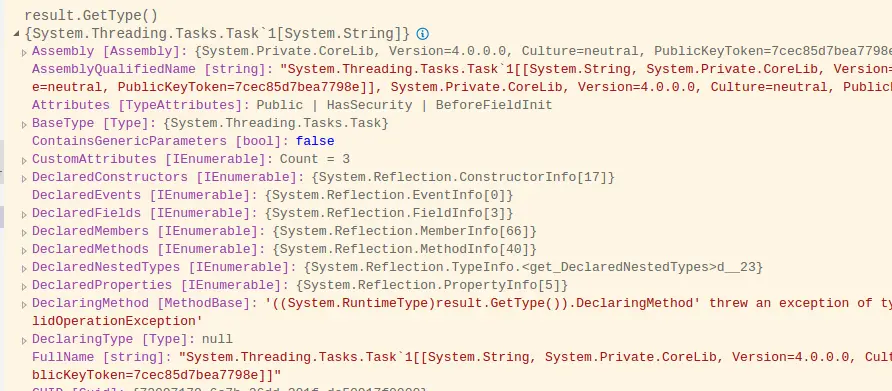Select the result.GetType() expression line
The height and width of the screenshot is (391, 892).
(91, 16)
